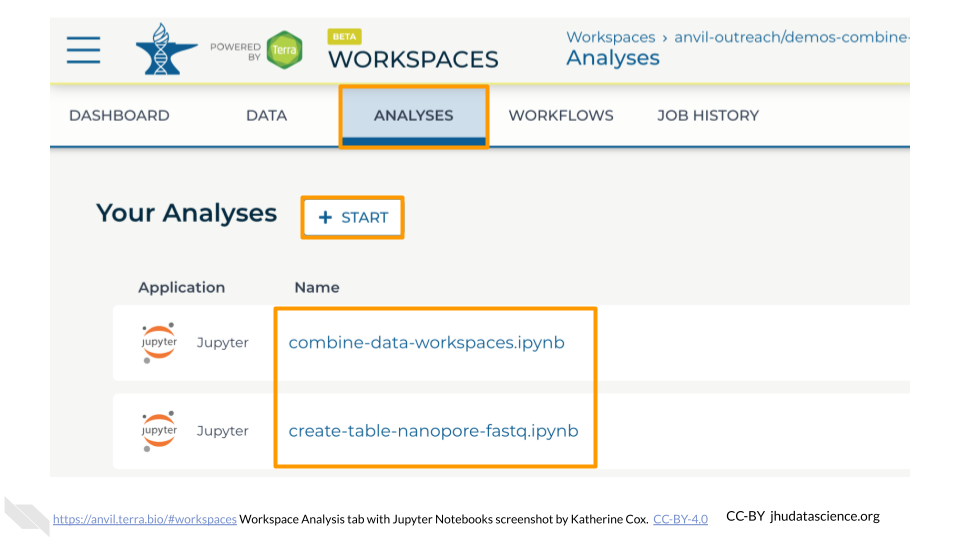Open combine-data-workspaces.ipynb notebook
The width and height of the screenshot is (960, 540).
pos(427,342)
